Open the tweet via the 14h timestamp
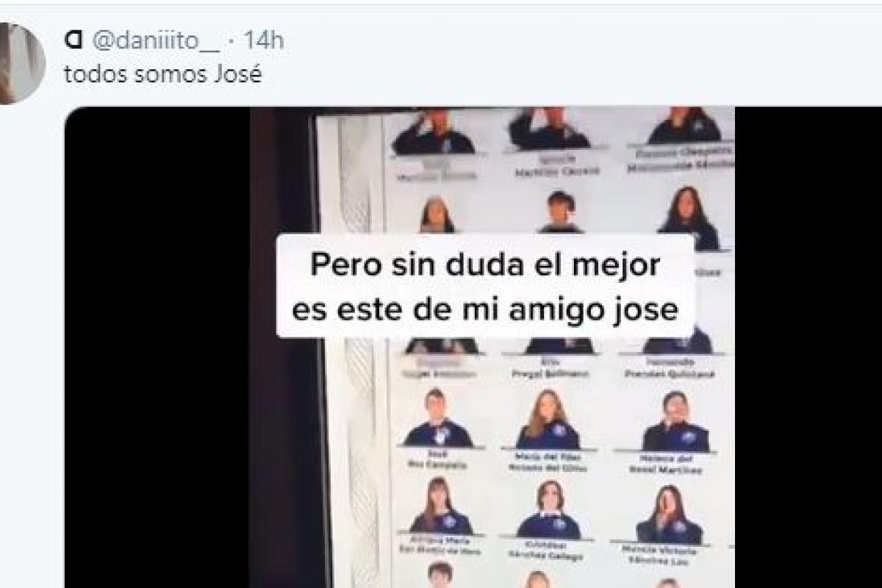This screenshot has height=588, width=882. [263, 41]
